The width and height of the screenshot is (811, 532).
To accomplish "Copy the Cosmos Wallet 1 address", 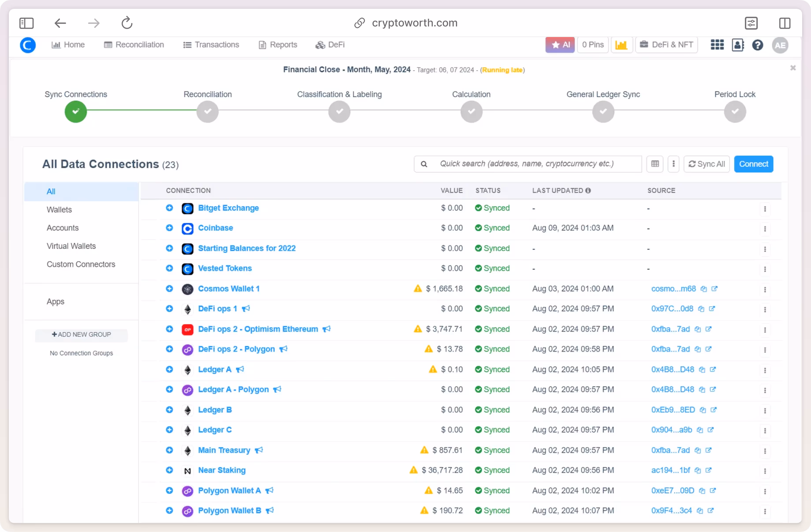I will [x=703, y=289].
